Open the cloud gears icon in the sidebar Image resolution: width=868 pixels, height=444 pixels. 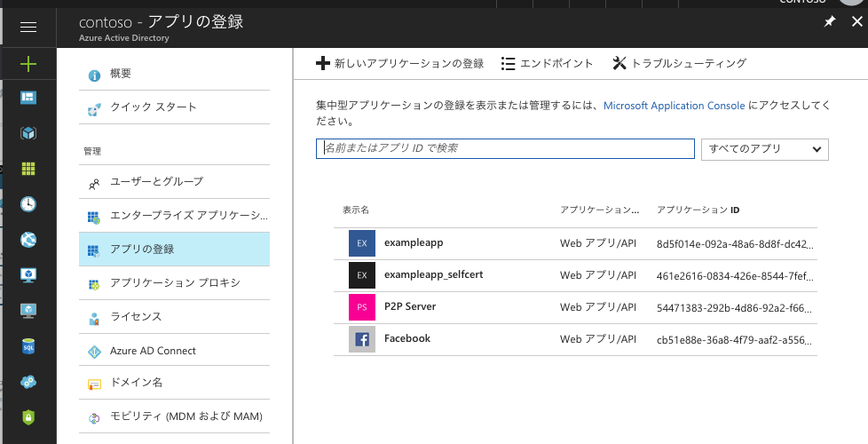coord(28,382)
